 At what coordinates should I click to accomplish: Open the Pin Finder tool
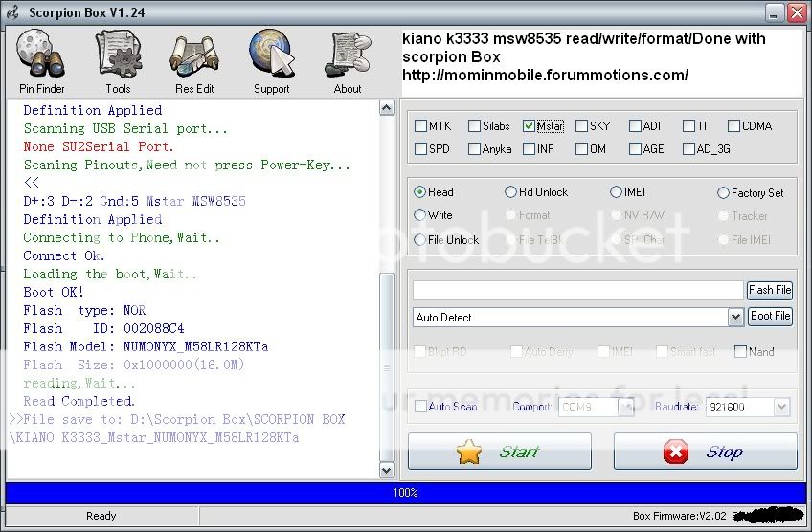[x=41, y=62]
